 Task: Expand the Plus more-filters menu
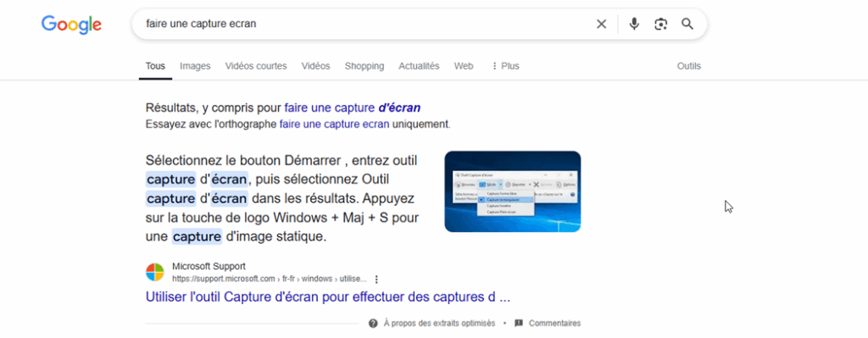[x=505, y=66]
